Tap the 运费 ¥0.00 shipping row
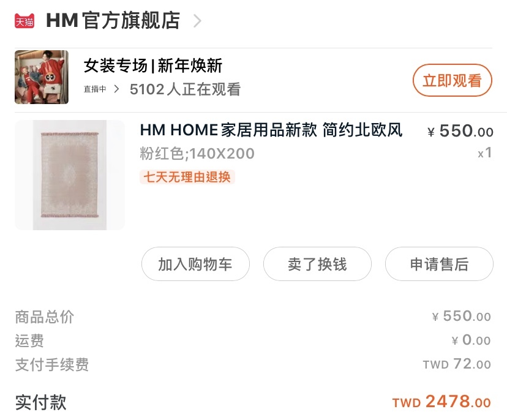Screen dimensions: 507x420 tap(253, 340)
